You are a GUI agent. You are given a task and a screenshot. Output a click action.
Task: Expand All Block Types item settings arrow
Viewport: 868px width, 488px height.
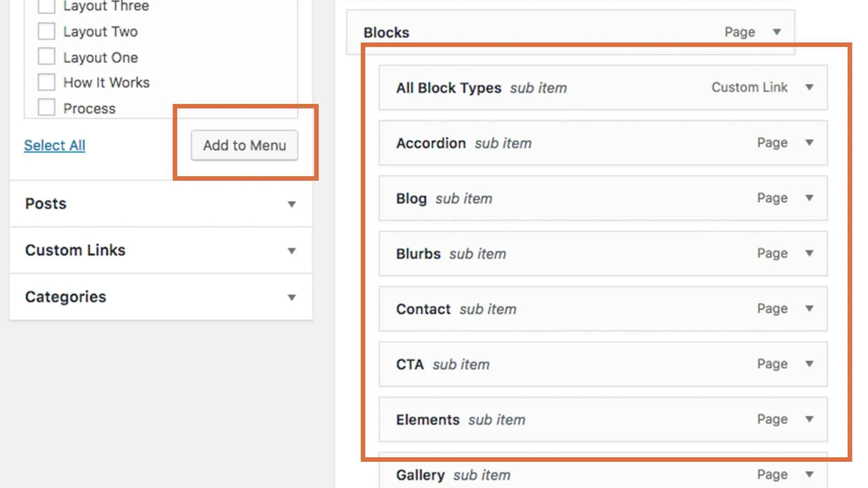[809, 87]
